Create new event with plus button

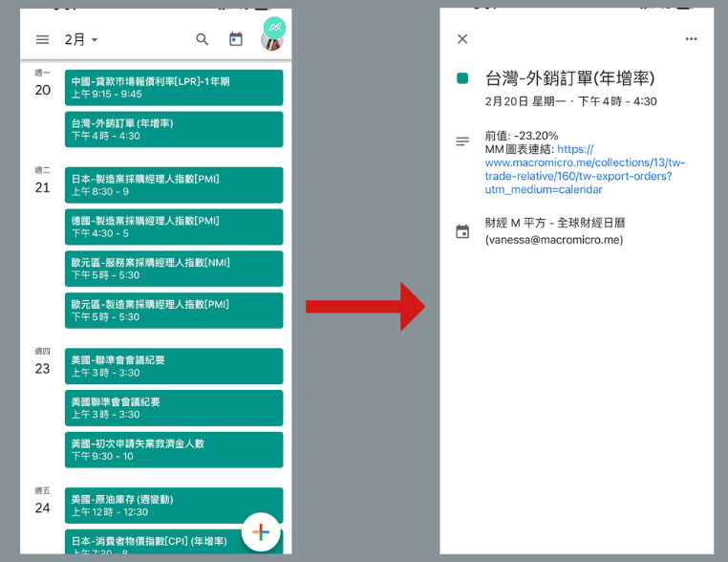(261, 531)
